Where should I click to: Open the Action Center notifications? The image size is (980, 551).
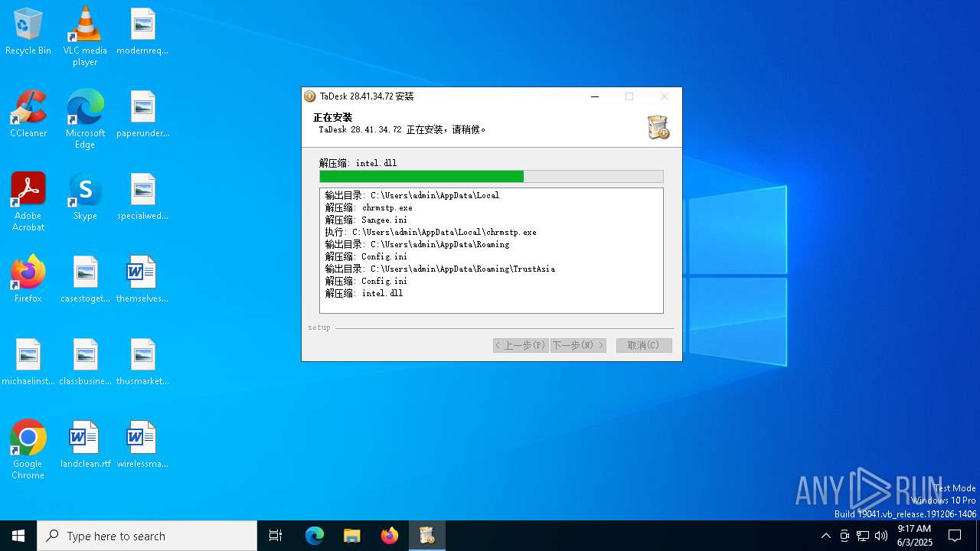click(955, 536)
